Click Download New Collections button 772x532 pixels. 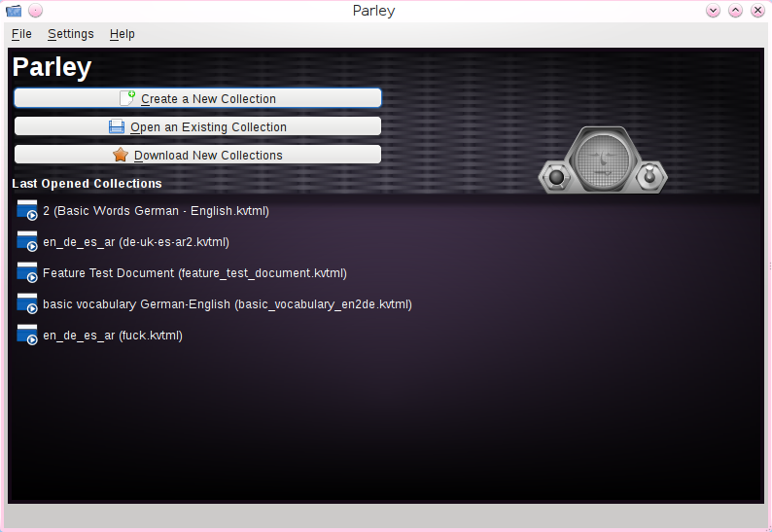(x=197, y=155)
